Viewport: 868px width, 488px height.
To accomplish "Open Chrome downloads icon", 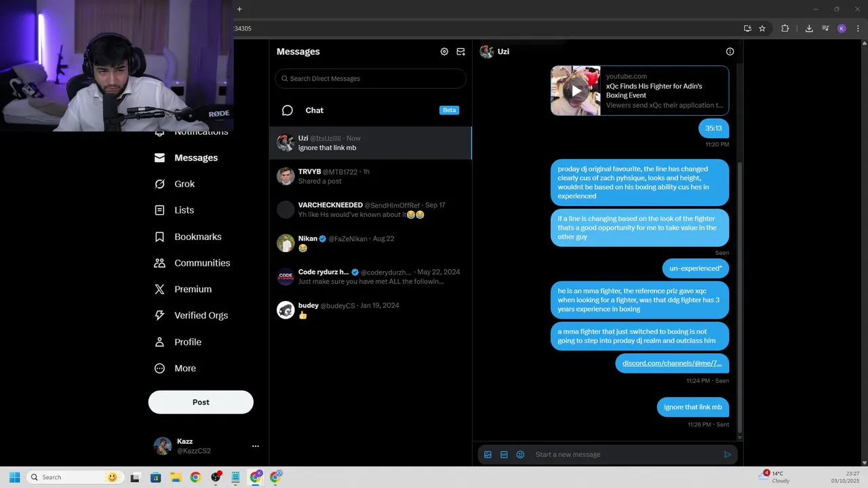I will point(809,28).
